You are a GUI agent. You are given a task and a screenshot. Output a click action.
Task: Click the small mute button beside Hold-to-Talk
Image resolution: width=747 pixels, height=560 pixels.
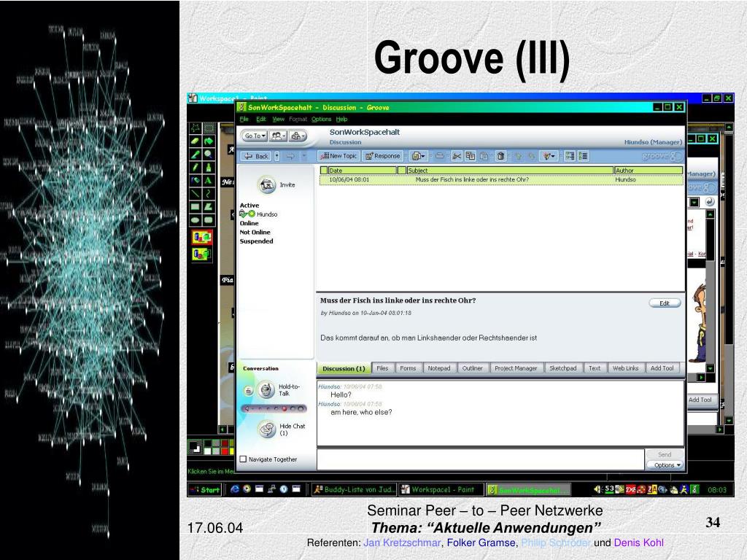coord(248,391)
